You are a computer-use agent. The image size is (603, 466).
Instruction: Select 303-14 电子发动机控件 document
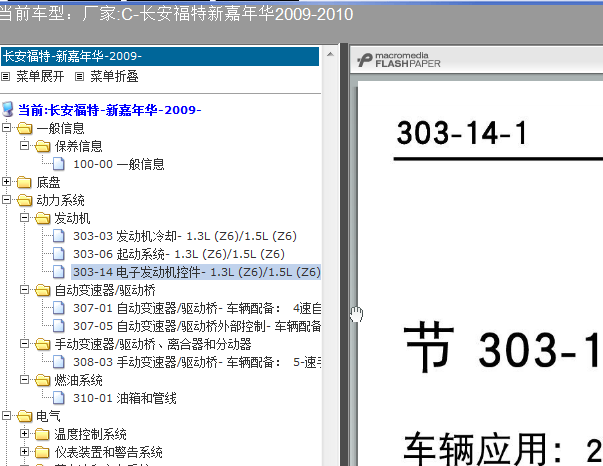(x=196, y=272)
